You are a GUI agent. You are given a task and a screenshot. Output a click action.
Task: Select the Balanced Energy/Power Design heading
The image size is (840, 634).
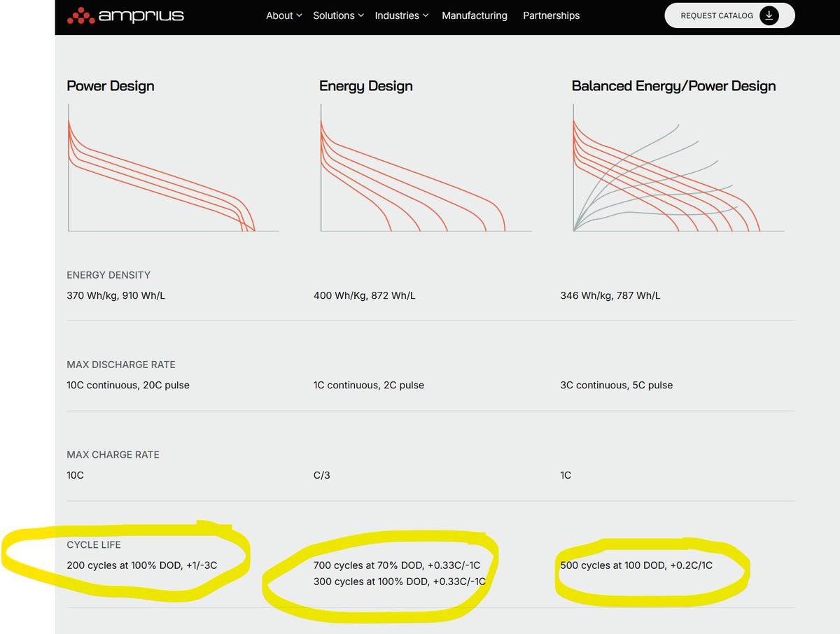[673, 86]
